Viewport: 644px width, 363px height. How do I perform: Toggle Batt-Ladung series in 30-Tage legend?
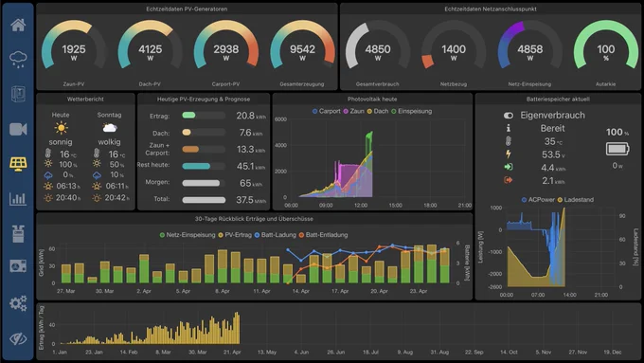coord(276,235)
